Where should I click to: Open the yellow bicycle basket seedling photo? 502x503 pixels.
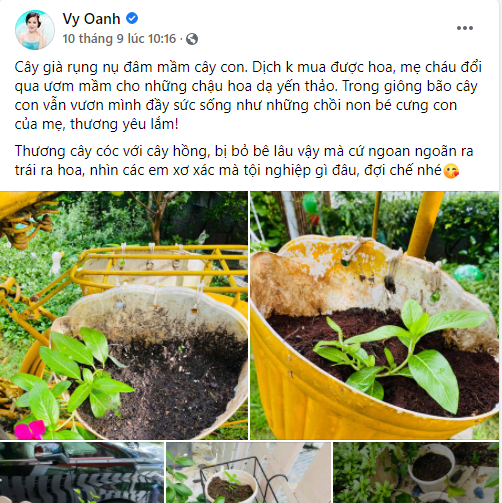[124, 315]
